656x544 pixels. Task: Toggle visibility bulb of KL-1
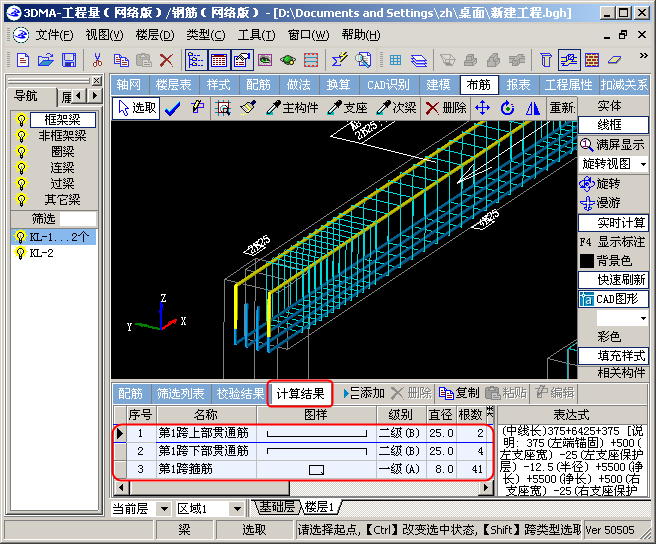(20, 237)
